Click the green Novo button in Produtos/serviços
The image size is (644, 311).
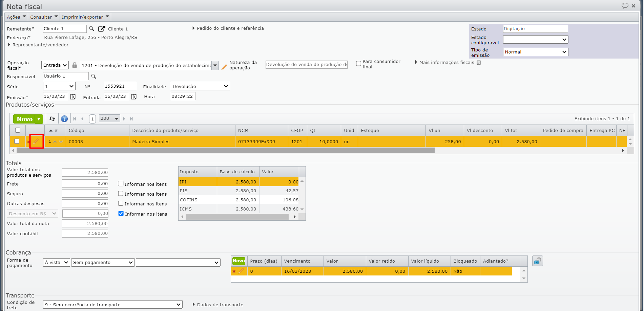[25, 119]
